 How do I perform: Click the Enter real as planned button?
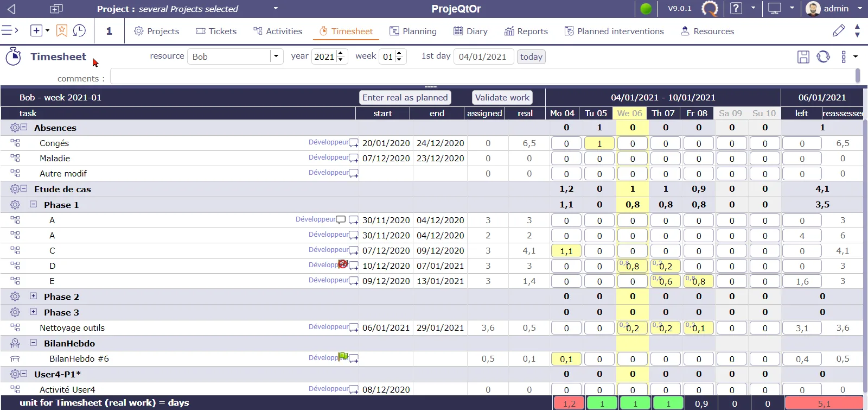tap(405, 98)
